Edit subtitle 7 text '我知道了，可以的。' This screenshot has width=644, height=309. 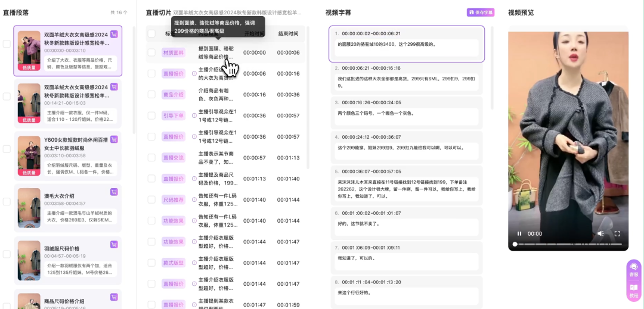point(407,262)
